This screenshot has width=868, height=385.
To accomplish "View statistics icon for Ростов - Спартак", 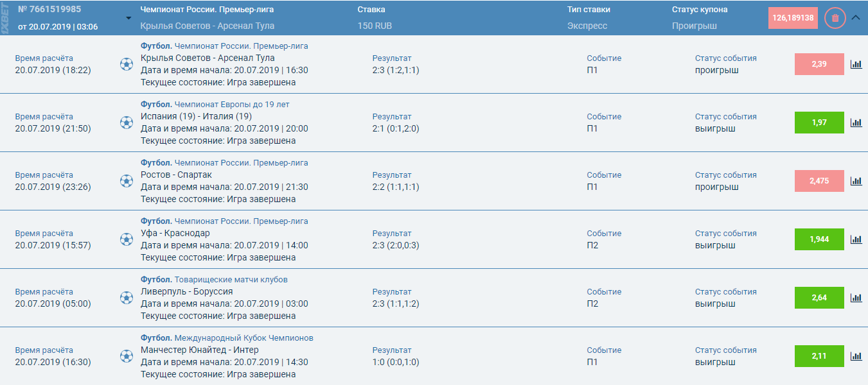I will click(856, 181).
